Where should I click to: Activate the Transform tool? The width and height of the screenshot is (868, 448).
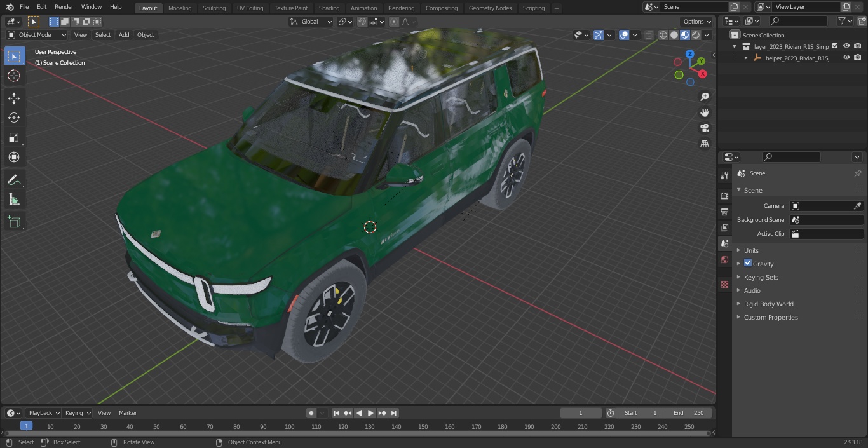tap(14, 157)
